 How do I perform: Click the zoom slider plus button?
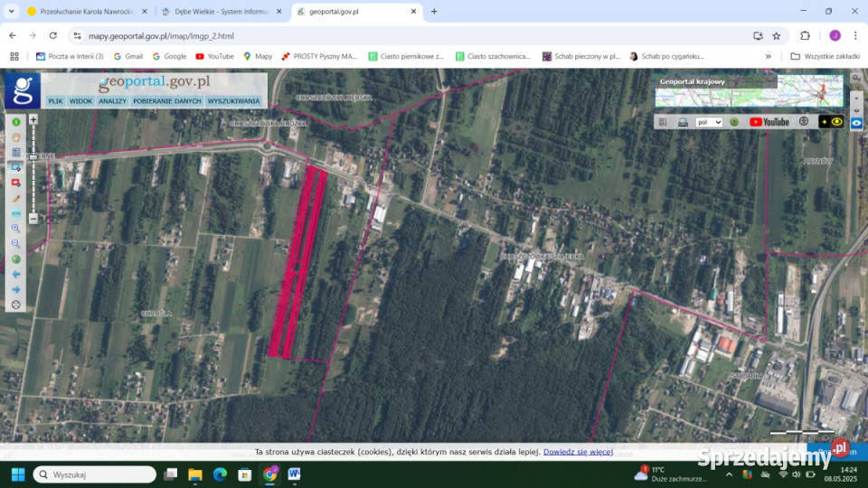(x=33, y=119)
